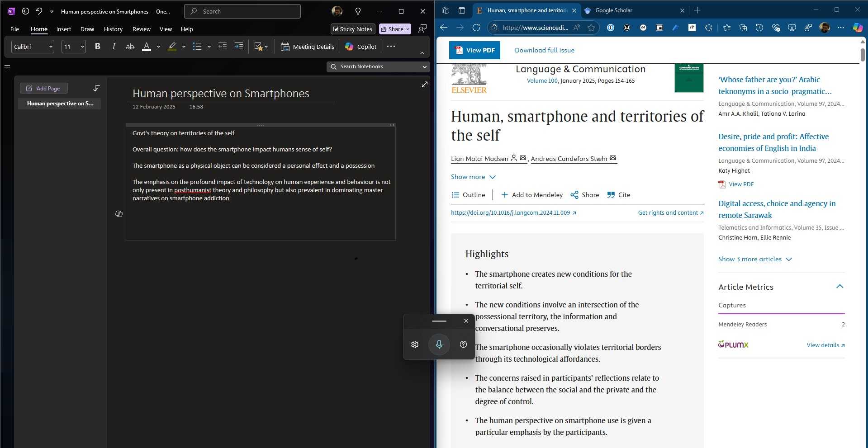868x448 pixels.
Task: Open voice typing settings gear
Action: [415, 344]
